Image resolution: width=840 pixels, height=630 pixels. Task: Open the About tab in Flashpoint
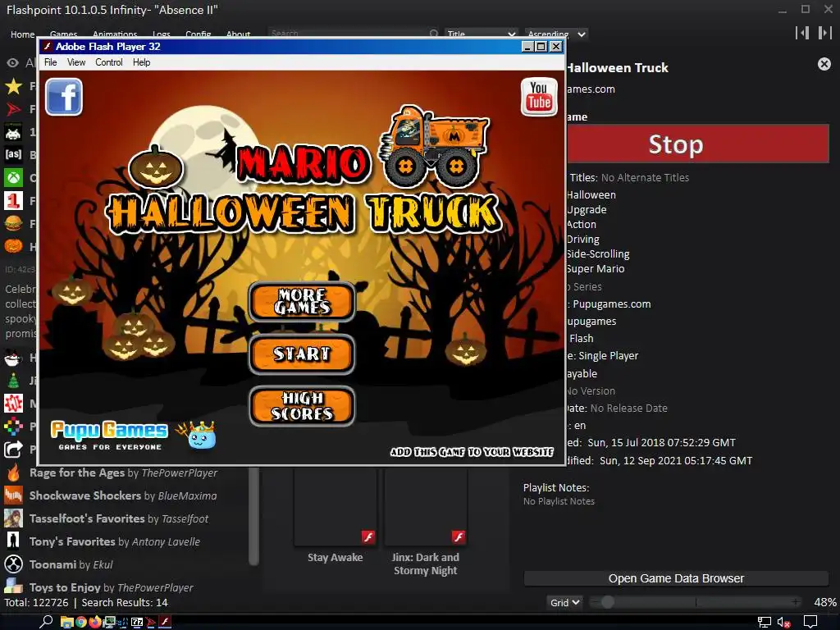pos(238,34)
